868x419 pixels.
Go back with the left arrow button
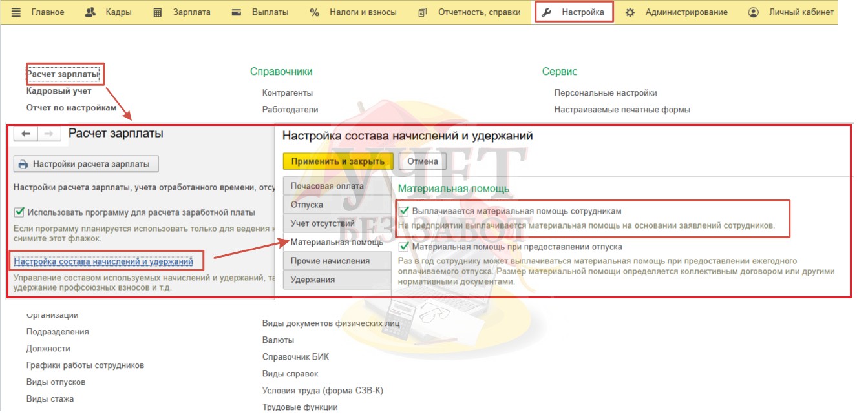tap(26, 134)
